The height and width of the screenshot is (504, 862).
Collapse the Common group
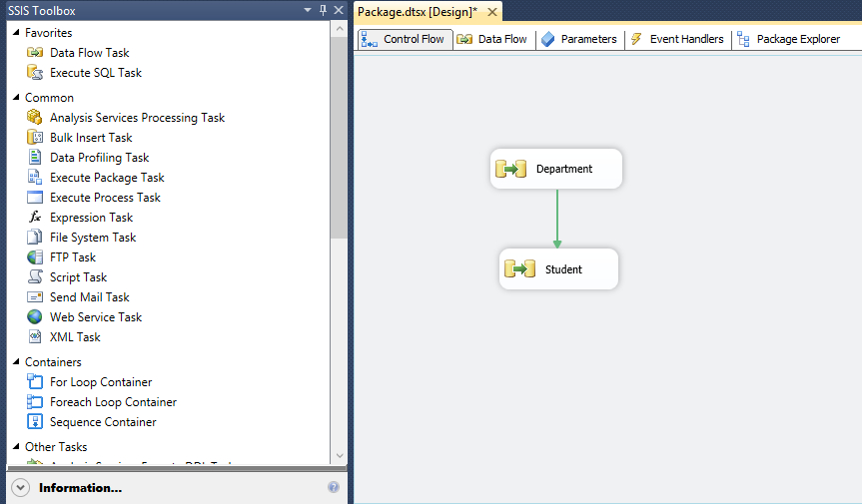point(17,97)
